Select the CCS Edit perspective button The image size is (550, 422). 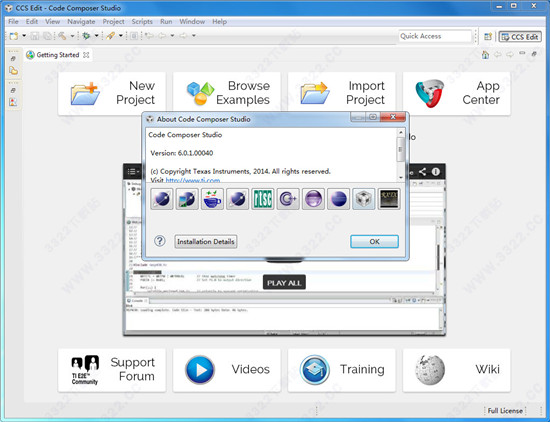click(x=520, y=37)
